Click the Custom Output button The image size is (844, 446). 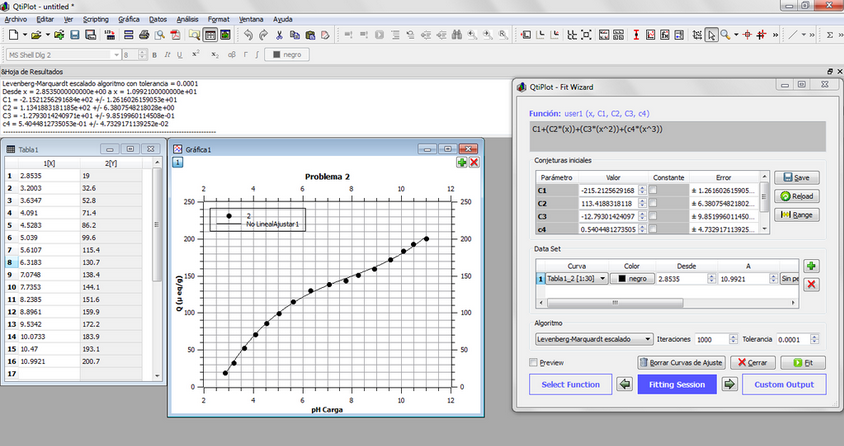click(784, 384)
